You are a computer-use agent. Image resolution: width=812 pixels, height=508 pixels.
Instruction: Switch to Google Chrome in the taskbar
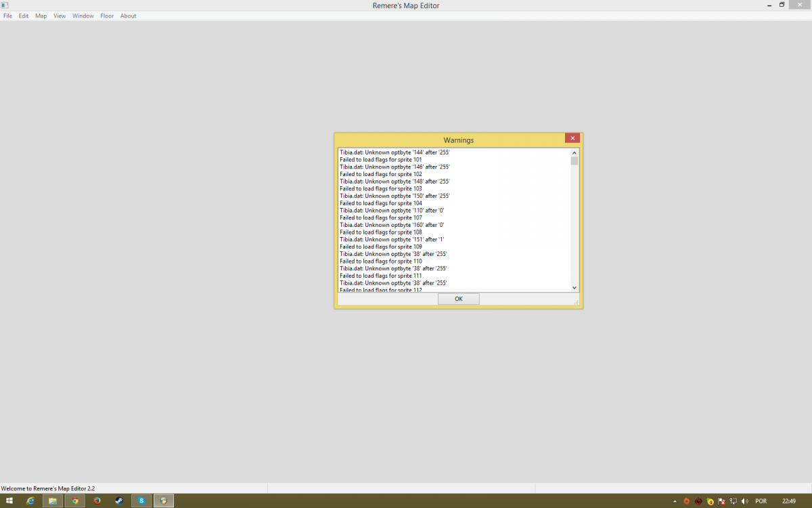tap(74, 501)
